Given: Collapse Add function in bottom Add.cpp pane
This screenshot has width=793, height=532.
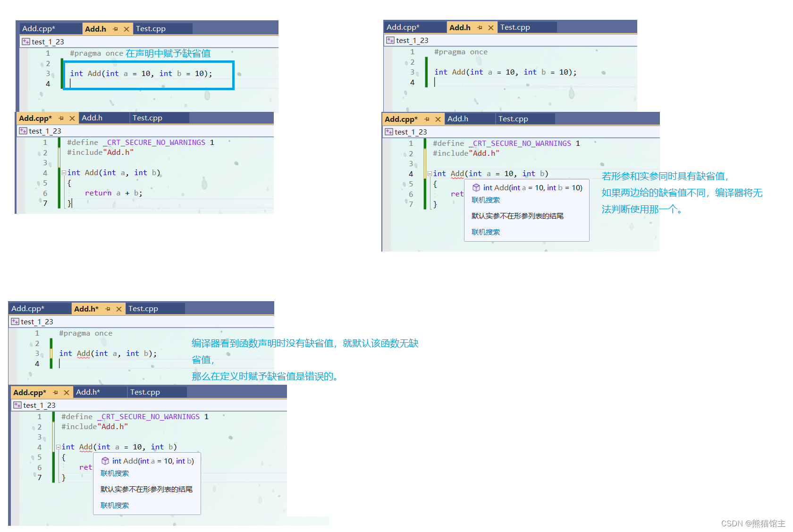Looking at the screenshot, I should click(58, 447).
